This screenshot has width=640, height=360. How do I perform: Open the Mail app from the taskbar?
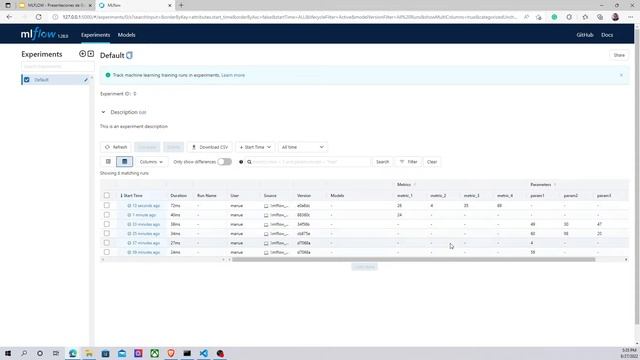pos(122,353)
